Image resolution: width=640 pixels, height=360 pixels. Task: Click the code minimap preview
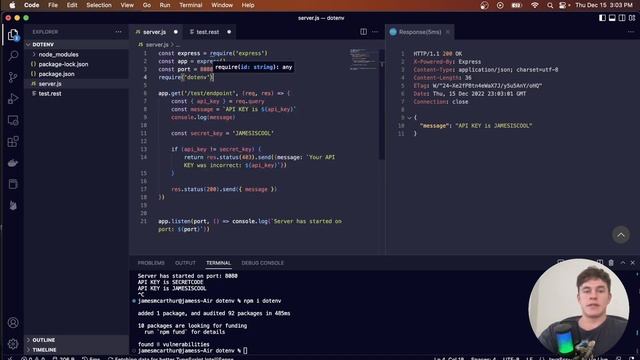[363, 59]
